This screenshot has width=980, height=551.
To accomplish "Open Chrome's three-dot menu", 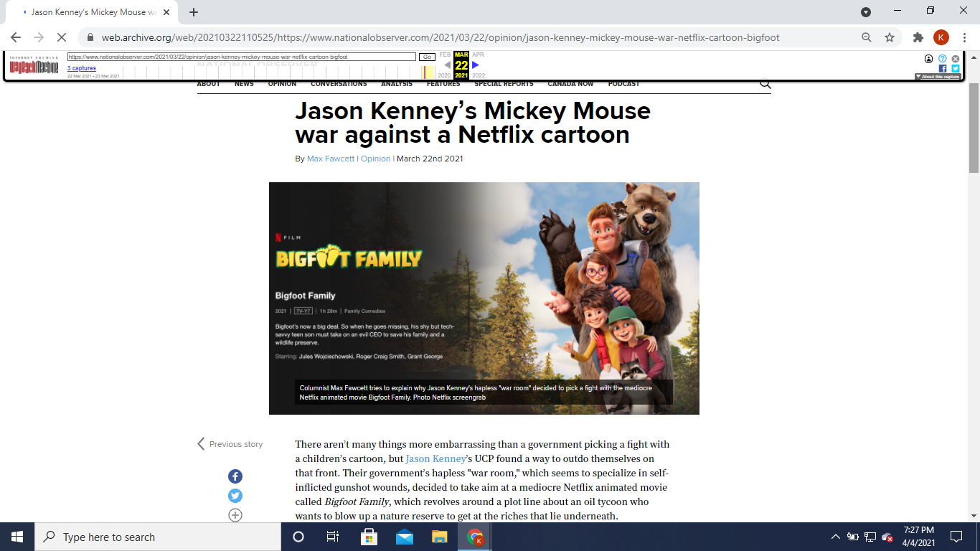I will [x=965, y=37].
